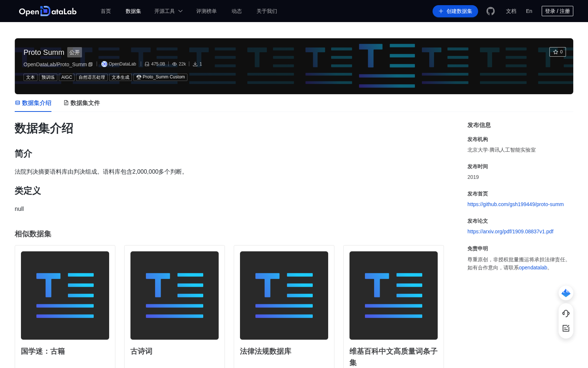
Task: Click the 文本 tag
Action: point(31,77)
